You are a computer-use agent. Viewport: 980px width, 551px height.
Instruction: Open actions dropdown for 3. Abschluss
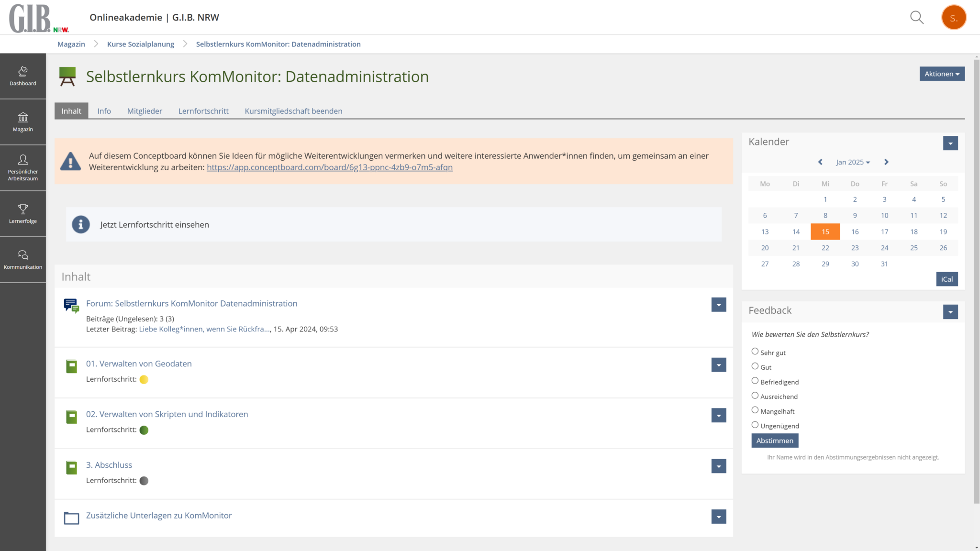click(719, 466)
